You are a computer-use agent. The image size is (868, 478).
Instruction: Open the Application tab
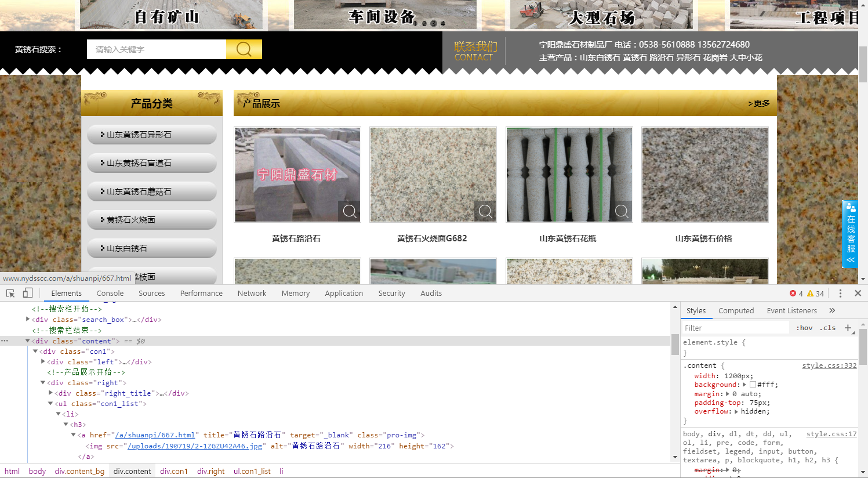[344, 294]
